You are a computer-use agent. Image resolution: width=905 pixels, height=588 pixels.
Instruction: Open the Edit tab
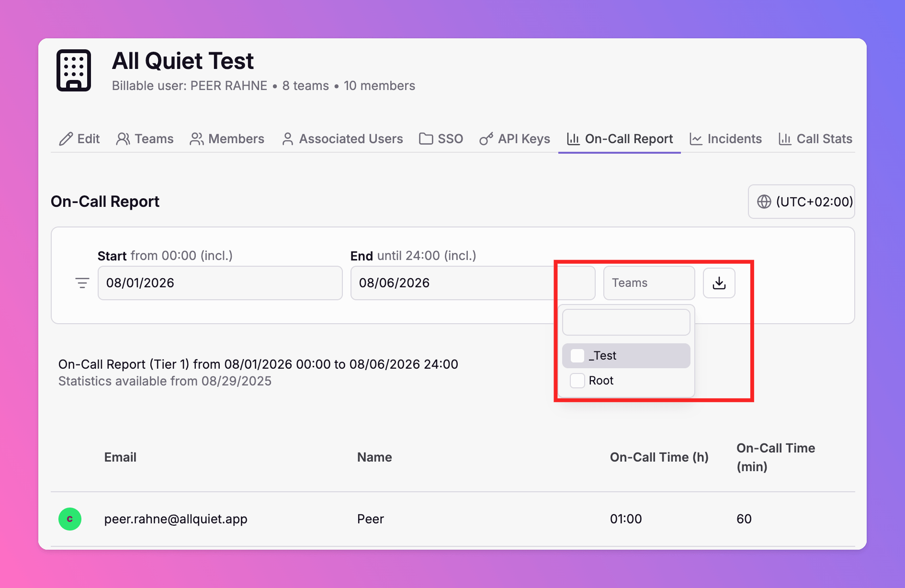(x=79, y=139)
